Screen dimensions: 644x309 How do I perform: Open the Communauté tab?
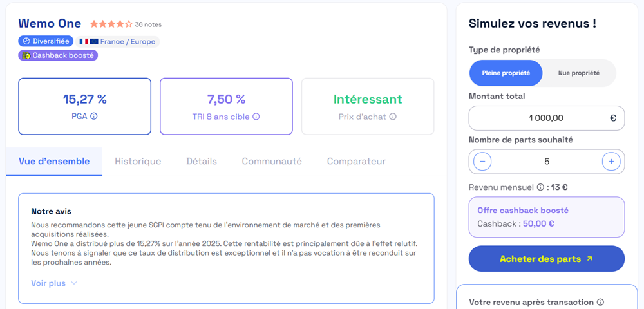pos(272,162)
